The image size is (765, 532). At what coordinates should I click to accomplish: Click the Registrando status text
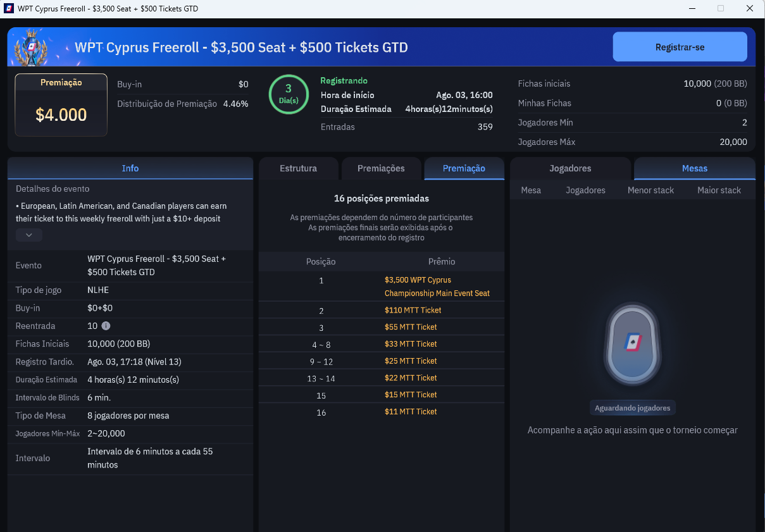coord(344,81)
